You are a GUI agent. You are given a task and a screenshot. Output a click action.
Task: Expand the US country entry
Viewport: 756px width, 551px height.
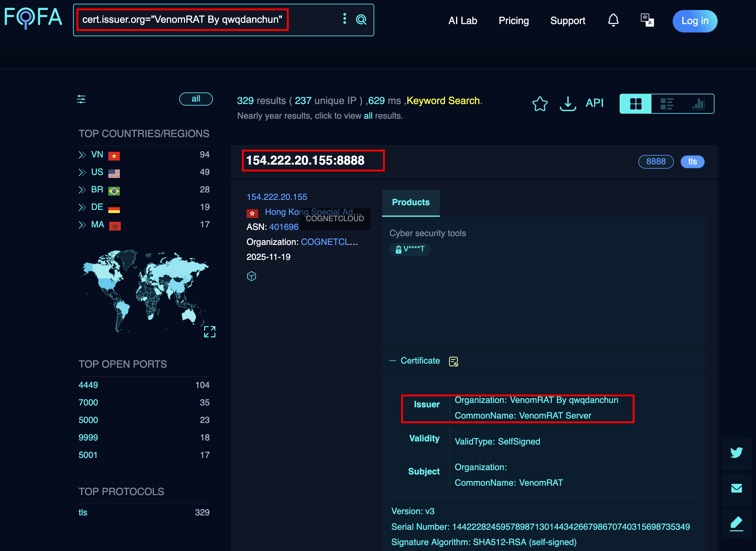82,172
